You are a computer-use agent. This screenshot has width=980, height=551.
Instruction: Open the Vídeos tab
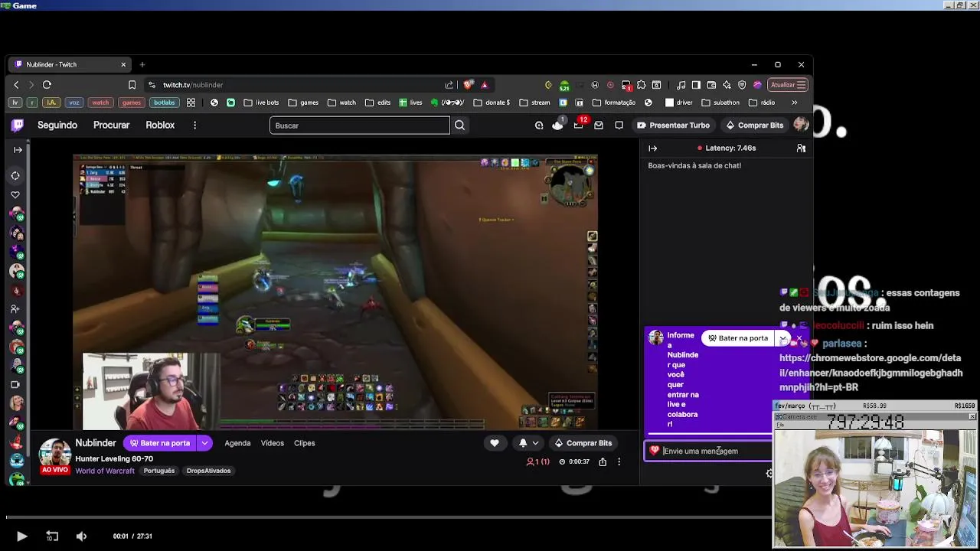(x=272, y=443)
